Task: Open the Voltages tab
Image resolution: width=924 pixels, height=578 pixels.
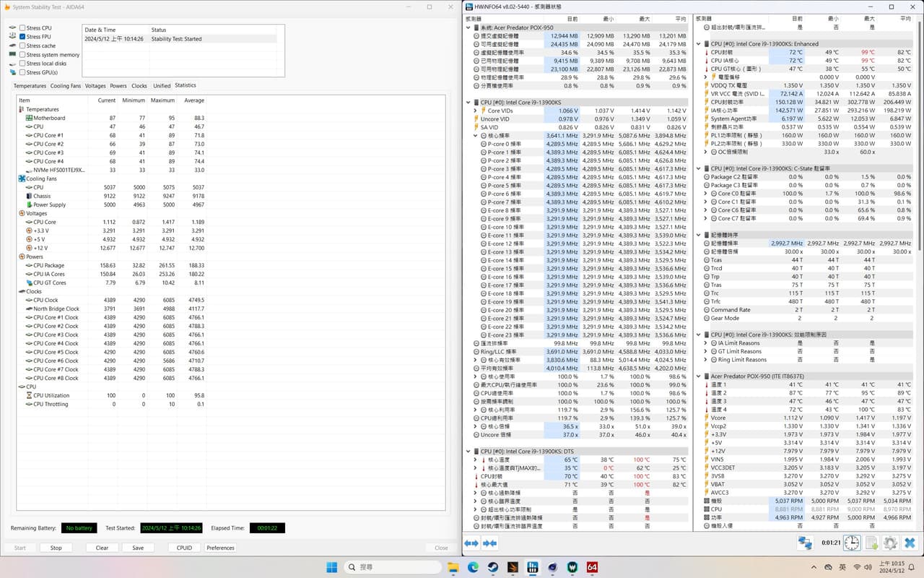Action: [95, 86]
